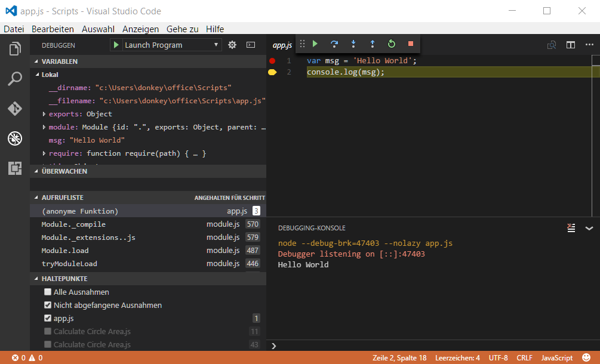Disable the app.js breakpoint checkbox
This screenshot has height=364, width=600.
47,318
